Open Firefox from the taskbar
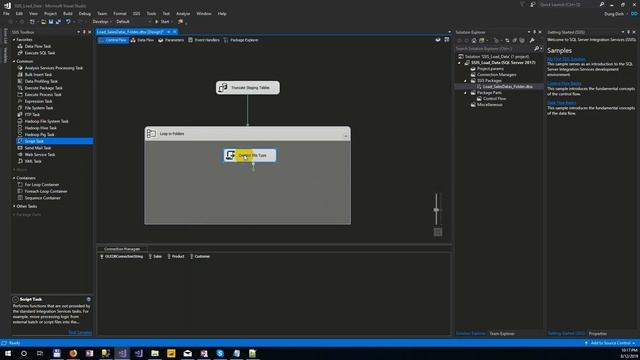Screen dimensions: 640x360 73,353
